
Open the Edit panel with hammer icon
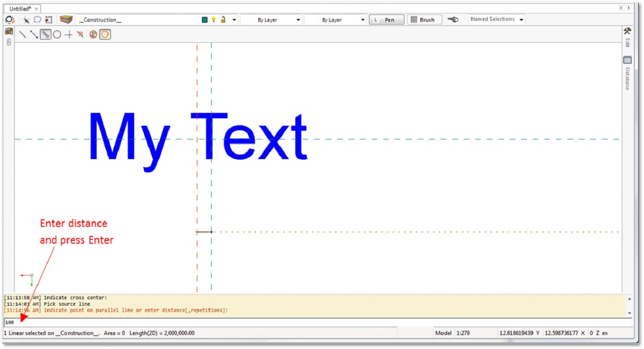627,31
